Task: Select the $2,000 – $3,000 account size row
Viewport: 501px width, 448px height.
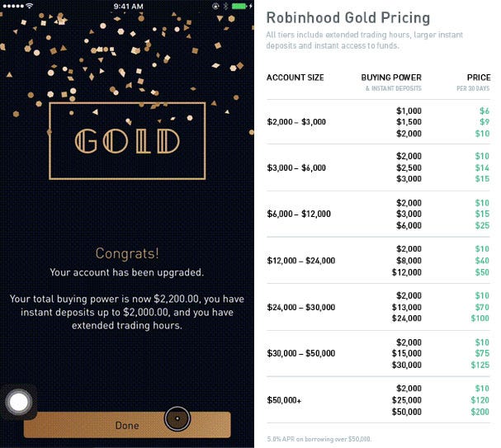Action: 378,122
